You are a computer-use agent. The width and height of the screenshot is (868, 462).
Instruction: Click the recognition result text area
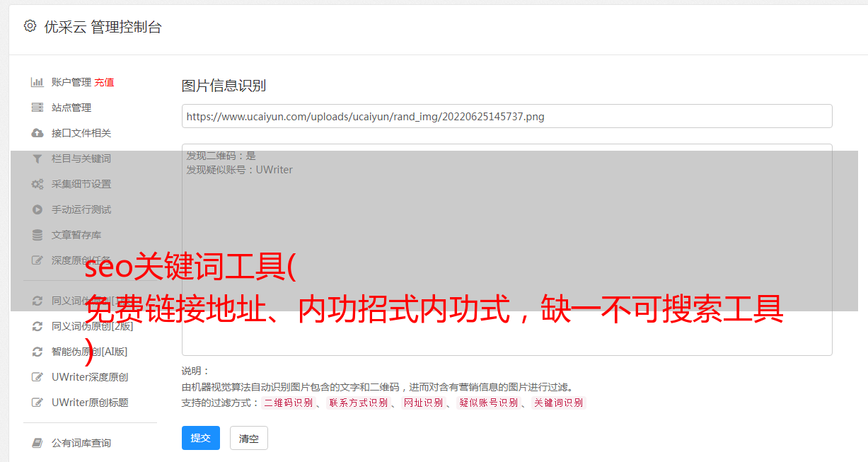pyautogui.click(x=507, y=250)
